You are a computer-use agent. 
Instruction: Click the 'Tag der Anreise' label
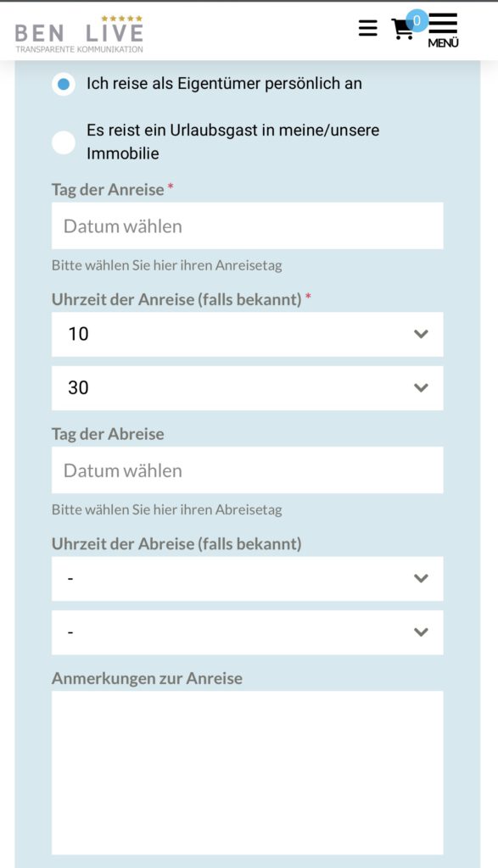coord(108,189)
